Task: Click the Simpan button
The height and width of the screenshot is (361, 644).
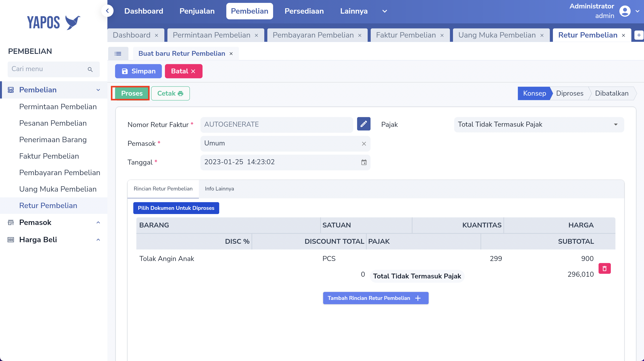Action: coord(138,71)
